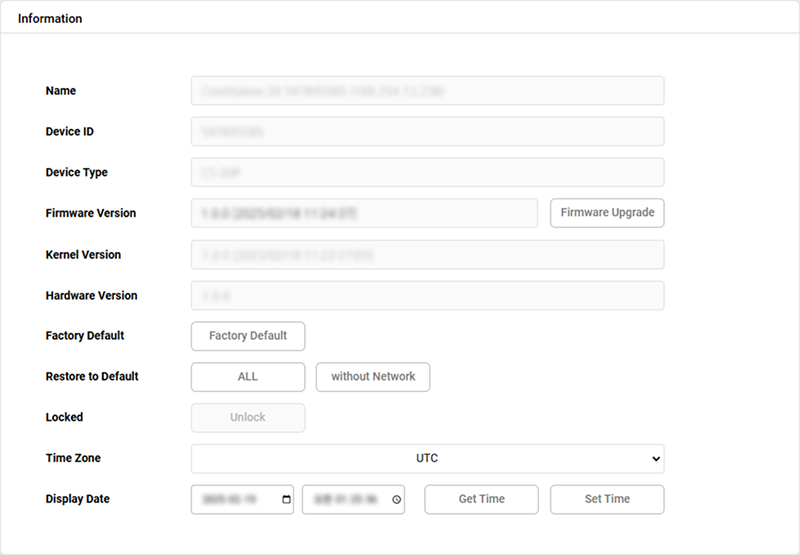The height and width of the screenshot is (555, 800).
Task: Select restore 'without Network' option
Action: click(x=373, y=377)
